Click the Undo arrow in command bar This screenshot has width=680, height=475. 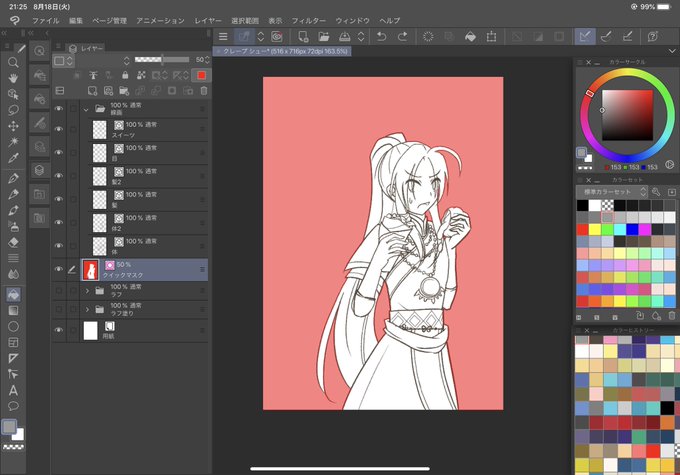point(381,37)
